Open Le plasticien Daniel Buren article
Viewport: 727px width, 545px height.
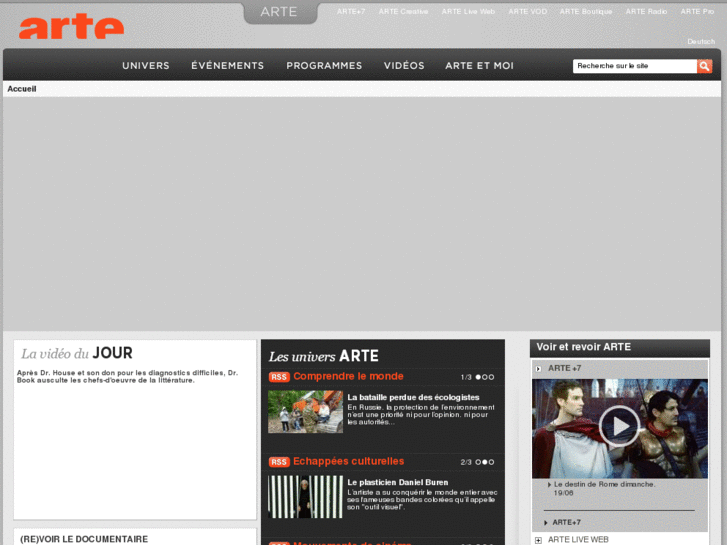click(398, 482)
